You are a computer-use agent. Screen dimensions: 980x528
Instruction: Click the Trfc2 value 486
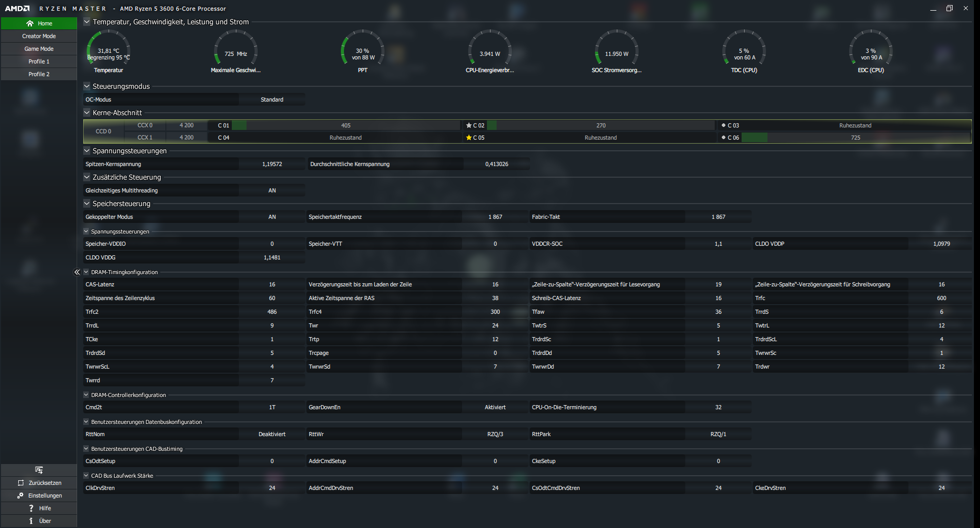click(272, 312)
